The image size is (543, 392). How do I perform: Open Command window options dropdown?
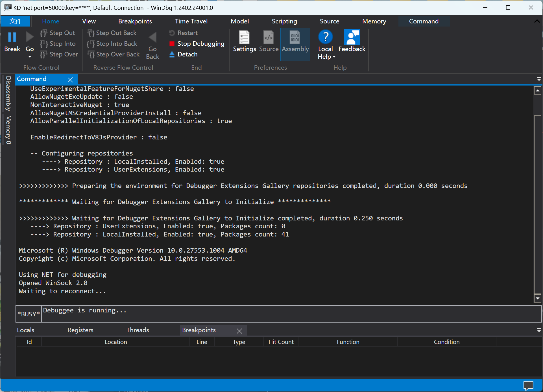point(539,79)
